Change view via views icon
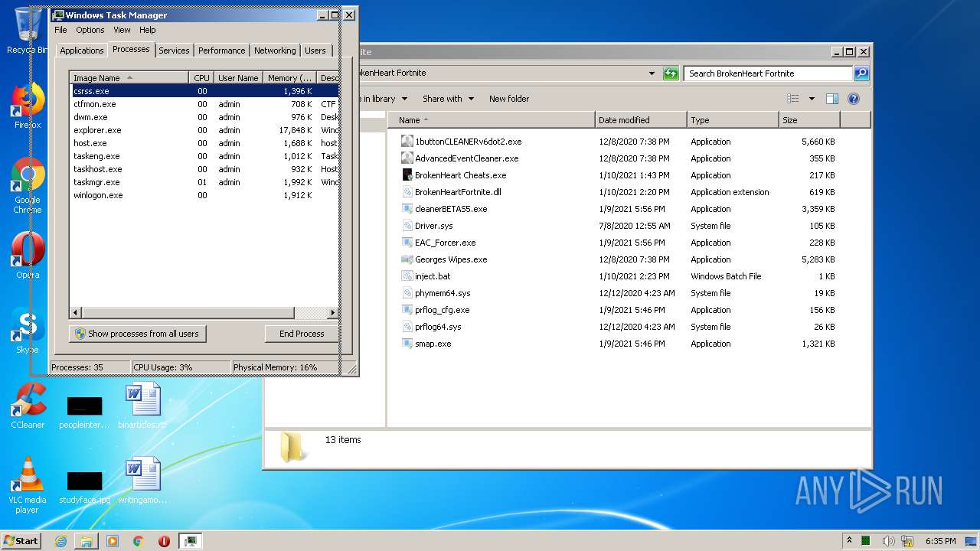This screenshot has width=980, height=551. tap(793, 99)
